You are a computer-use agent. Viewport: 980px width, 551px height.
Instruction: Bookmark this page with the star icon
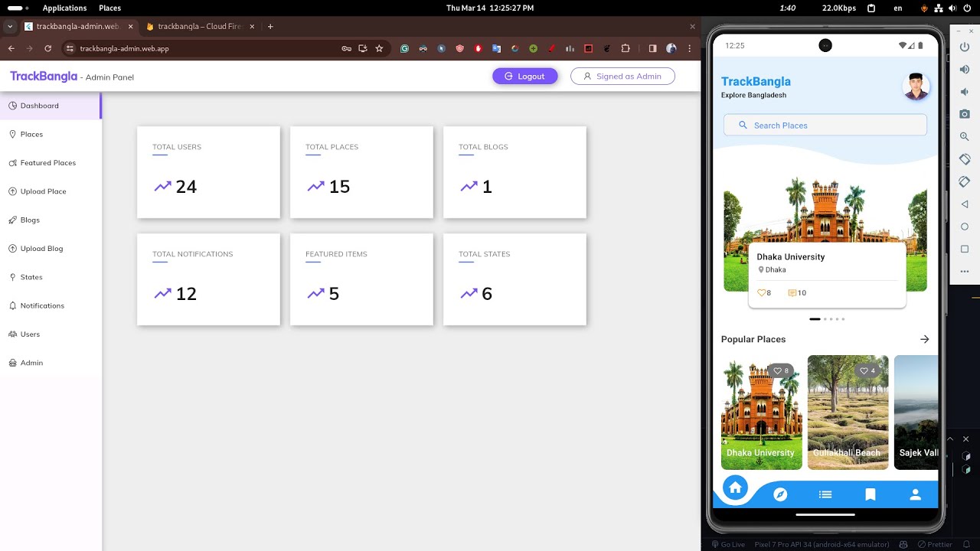(x=379, y=48)
